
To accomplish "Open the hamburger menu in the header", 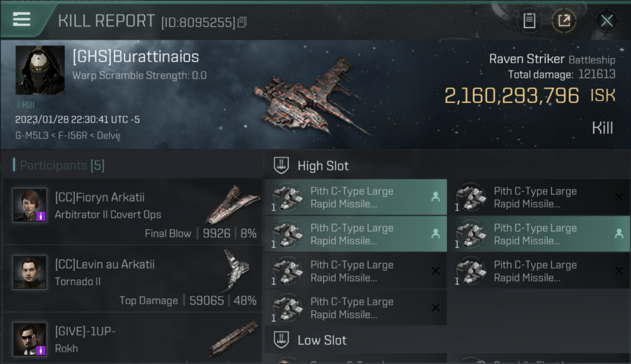I will 22,19.
